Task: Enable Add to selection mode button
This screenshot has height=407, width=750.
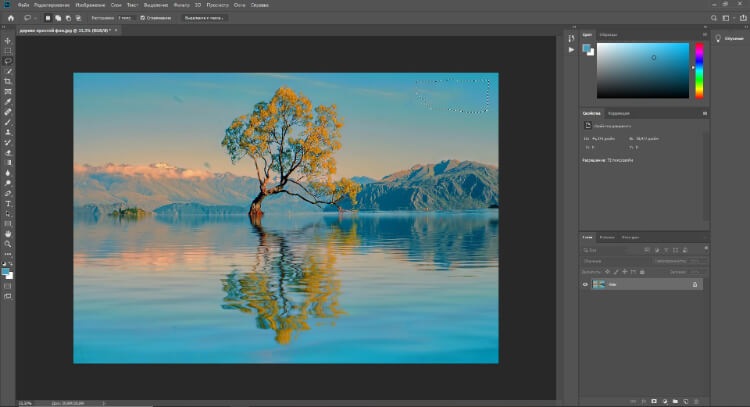Action: tap(58, 18)
